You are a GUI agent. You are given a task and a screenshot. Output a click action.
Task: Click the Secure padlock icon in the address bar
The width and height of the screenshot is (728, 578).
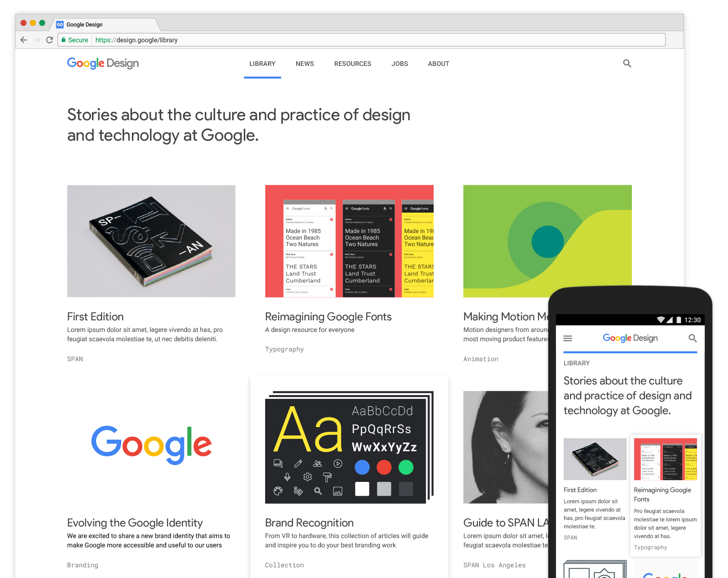click(x=64, y=40)
